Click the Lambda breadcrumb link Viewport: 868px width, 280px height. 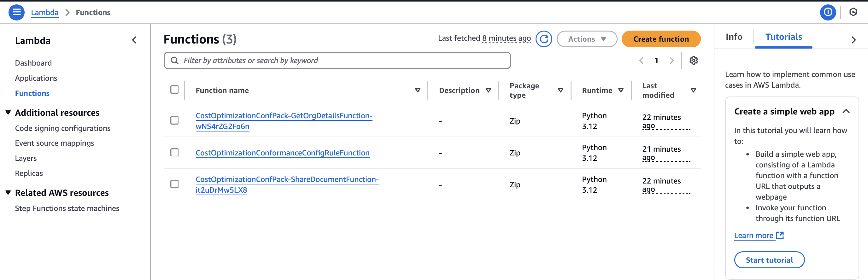point(45,13)
